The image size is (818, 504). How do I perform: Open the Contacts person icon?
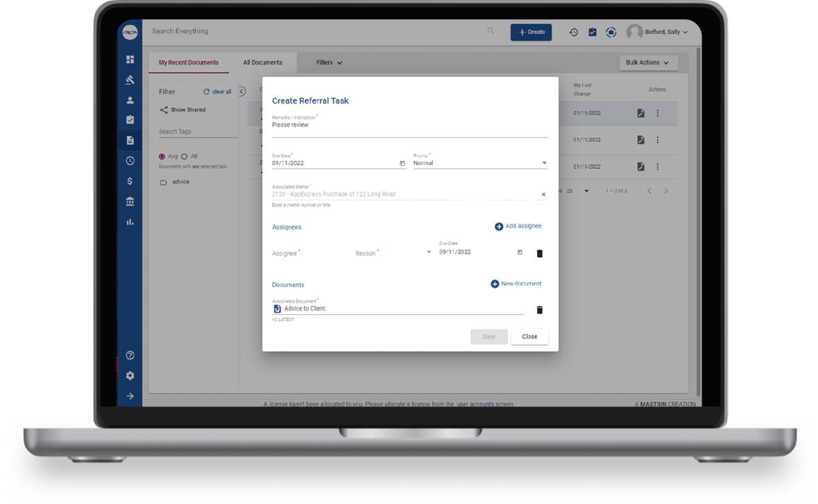(x=130, y=100)
